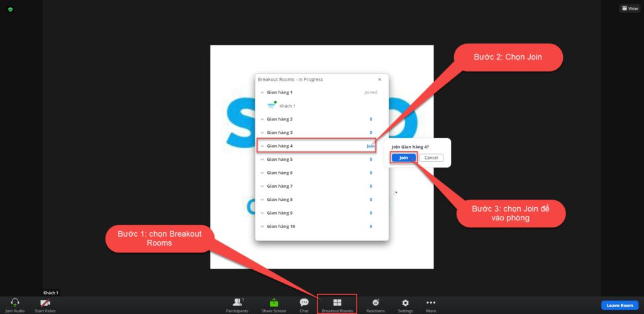Expand the Gian hàng 7 room

click(262, 187)
